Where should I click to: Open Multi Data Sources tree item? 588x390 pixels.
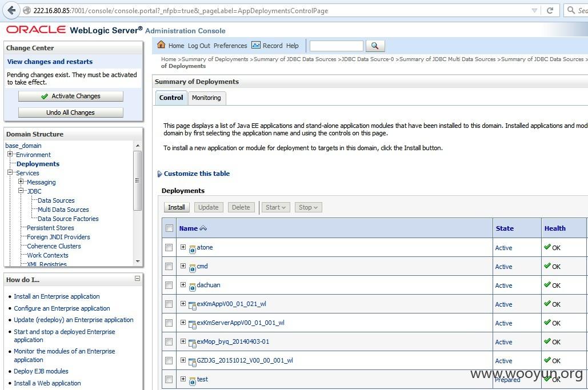(x=63, y=210)
